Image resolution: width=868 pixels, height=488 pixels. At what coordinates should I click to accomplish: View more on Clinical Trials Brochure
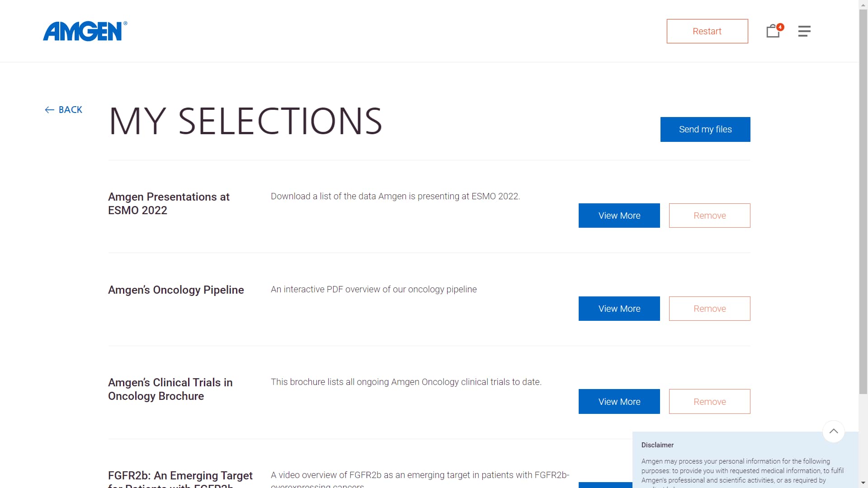tap(619, 401)
